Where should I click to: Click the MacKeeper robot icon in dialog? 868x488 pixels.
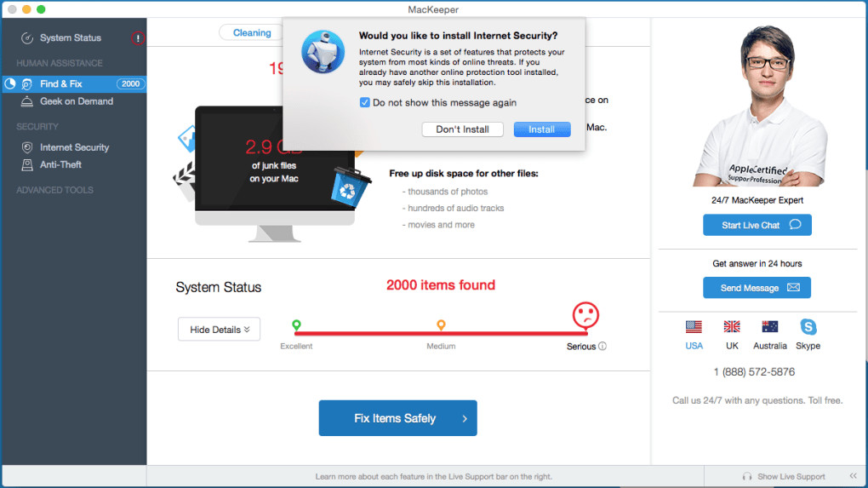click(x=323, y=52)
